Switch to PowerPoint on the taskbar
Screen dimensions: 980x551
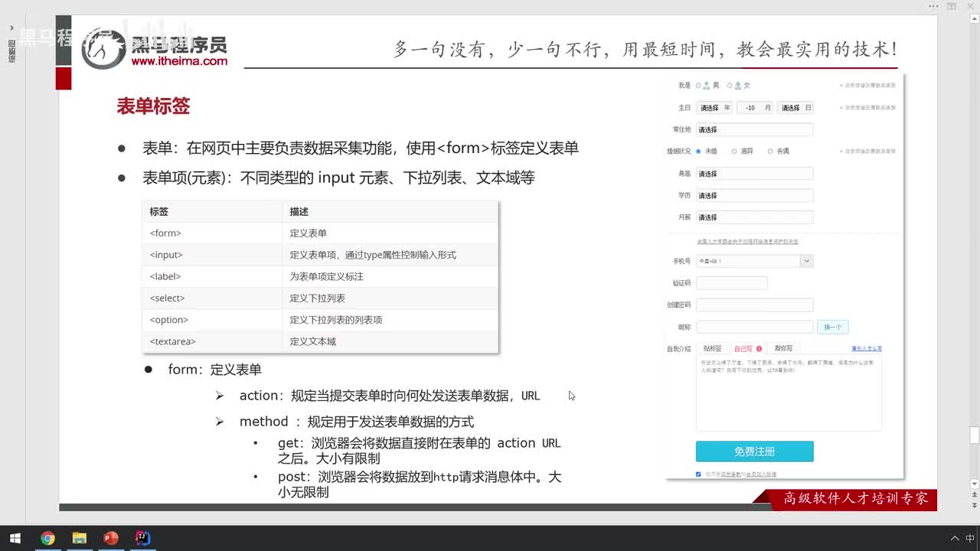click(x=110, y=538)
